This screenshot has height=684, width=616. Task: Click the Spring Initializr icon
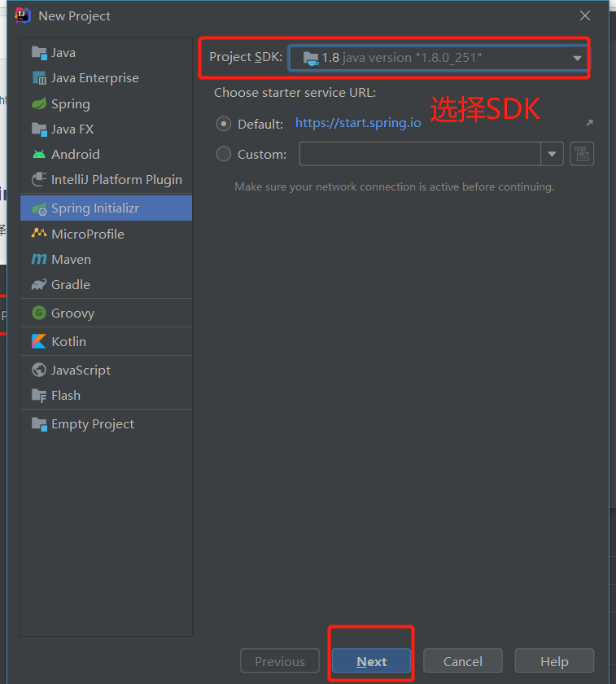[x=39, y=209]
